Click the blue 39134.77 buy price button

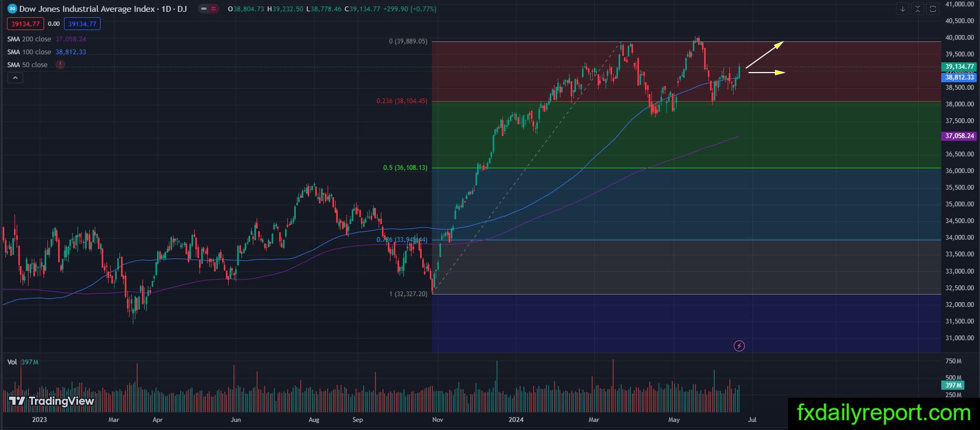click(x=82, y=24)
